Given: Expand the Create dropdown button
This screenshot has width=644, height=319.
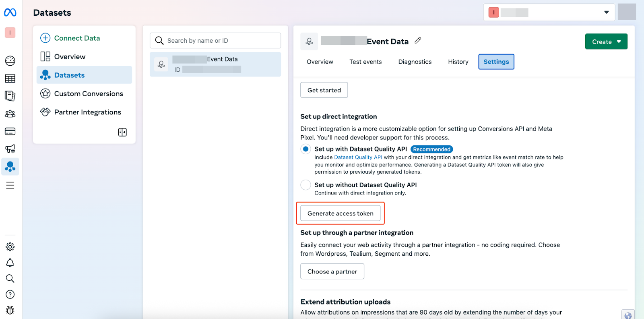Looking at the screenshot, I should coord(606,41).
